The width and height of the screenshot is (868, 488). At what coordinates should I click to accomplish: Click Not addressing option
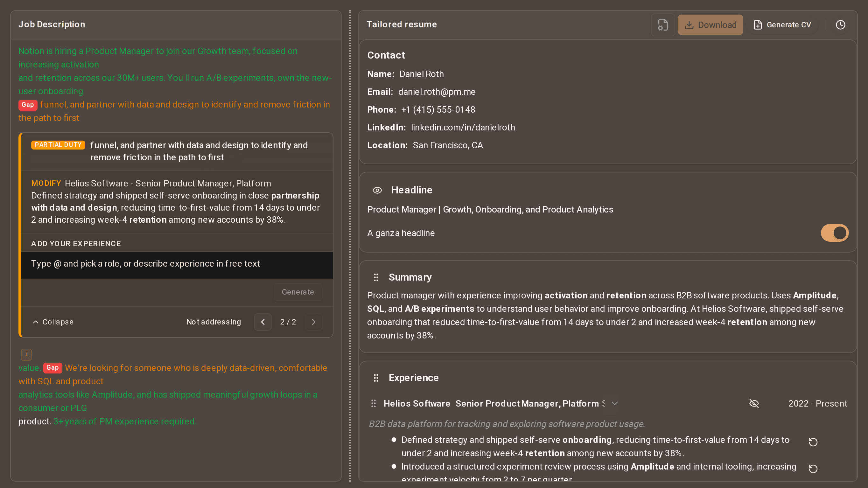tap(213, 322)
